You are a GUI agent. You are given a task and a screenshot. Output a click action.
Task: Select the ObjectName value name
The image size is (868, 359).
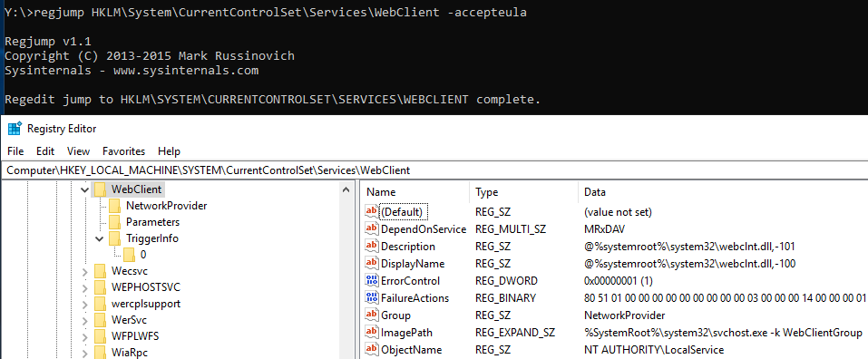coord(411,350)
